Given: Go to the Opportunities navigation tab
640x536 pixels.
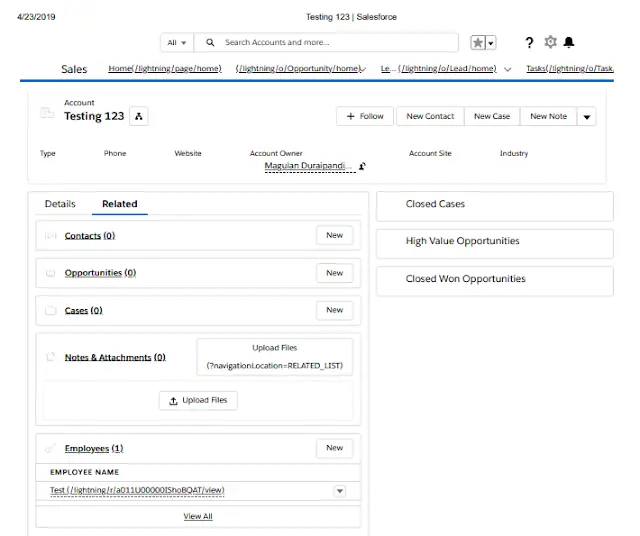Looking at the screenshot, I should pyautogui.click(x=298, y=69).
